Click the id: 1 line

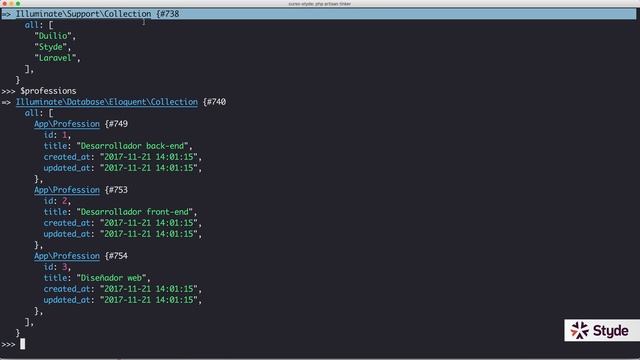click(x=57, y=135)
